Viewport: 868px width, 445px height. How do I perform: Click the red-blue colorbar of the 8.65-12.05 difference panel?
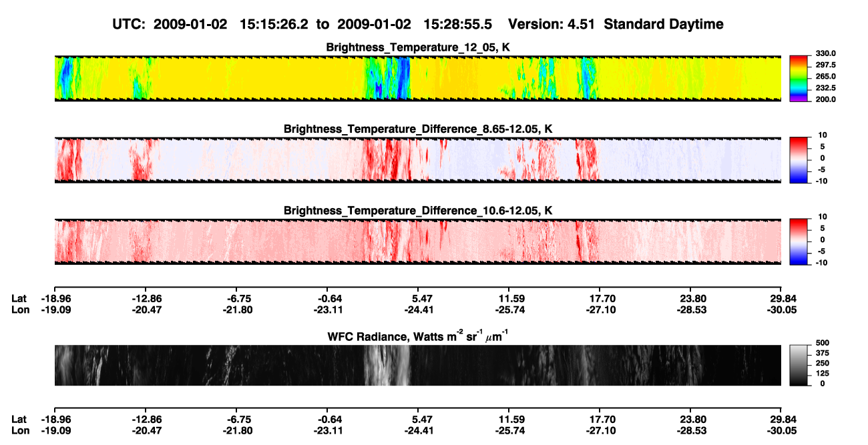799,159
